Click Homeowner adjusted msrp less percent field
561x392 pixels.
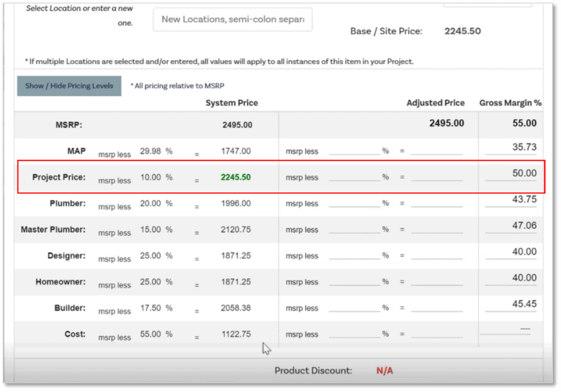[x=354, y=281]
